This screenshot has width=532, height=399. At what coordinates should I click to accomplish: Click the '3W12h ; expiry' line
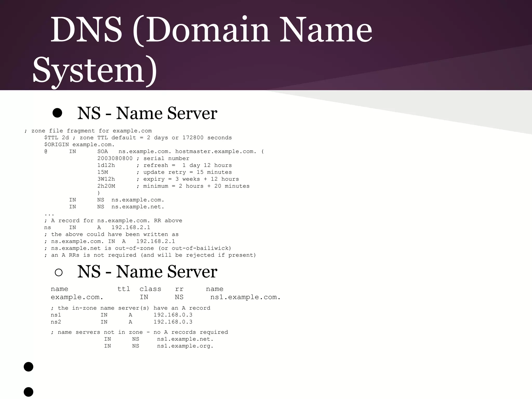point(168,179)
